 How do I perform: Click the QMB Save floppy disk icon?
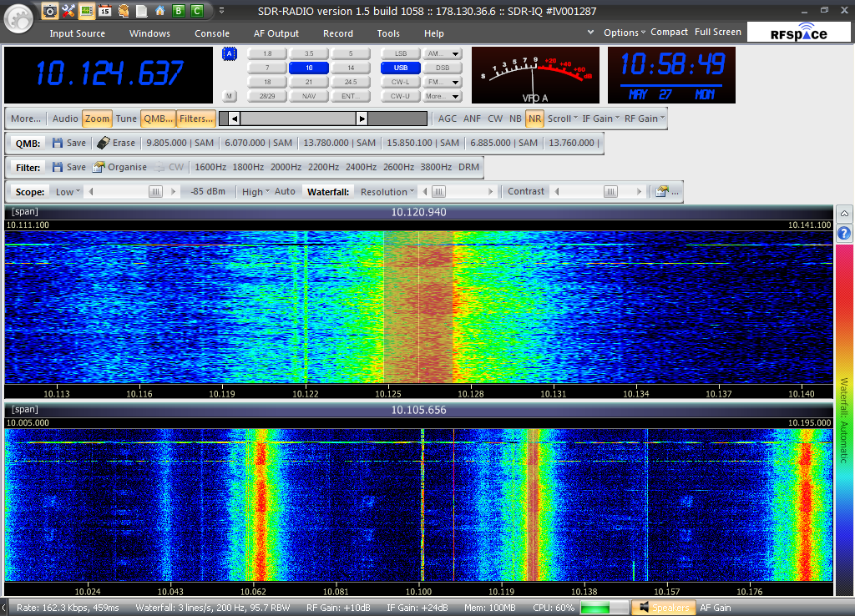[x=58, y=143]
